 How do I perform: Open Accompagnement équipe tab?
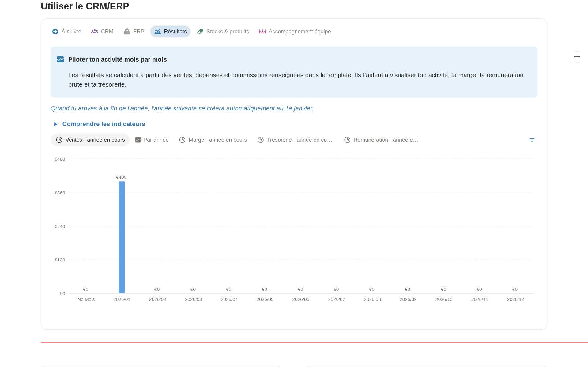coord(295,32)
